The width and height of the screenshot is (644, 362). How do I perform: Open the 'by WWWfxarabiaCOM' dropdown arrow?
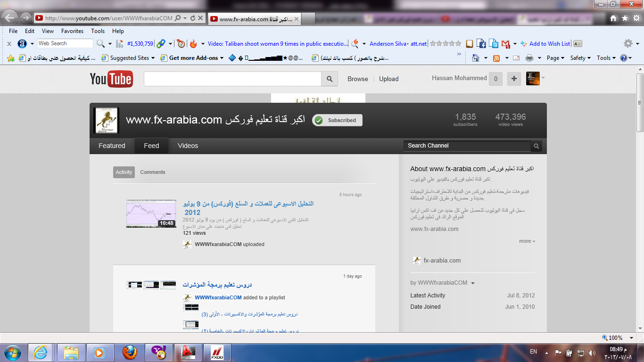coord(473,283)
